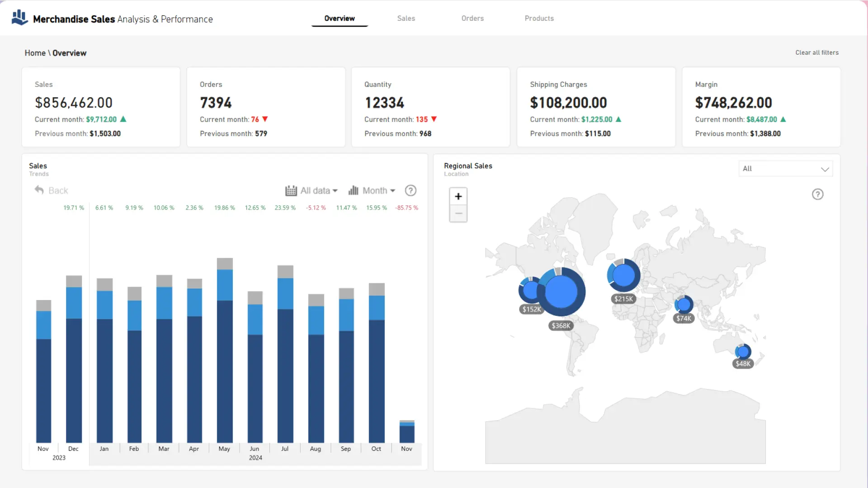This screenshot has width=868, height=488.
Task: Click the Dec 2023 sales bar
Action: [74, 359]
